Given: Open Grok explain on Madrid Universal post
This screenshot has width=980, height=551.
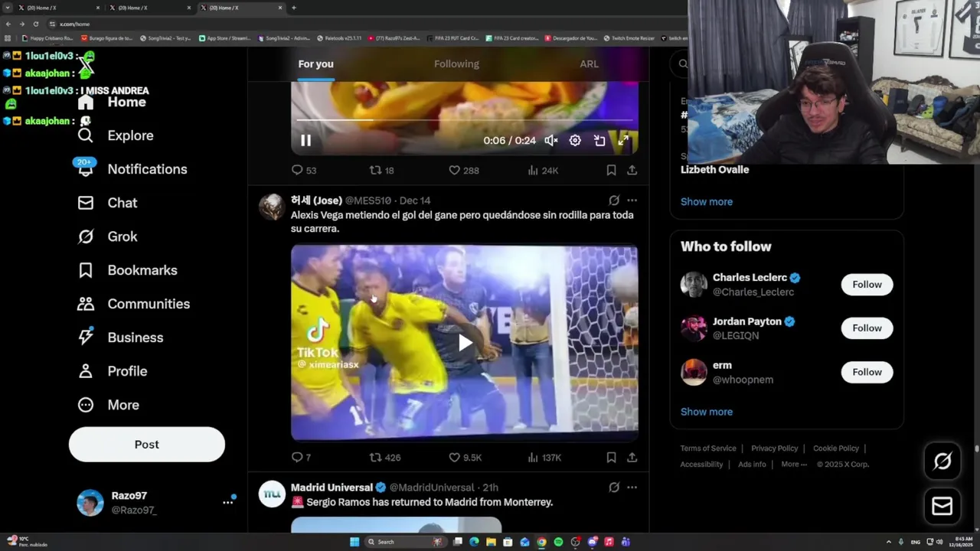Looking at the screenshot, I should click(x=613, y=487).
